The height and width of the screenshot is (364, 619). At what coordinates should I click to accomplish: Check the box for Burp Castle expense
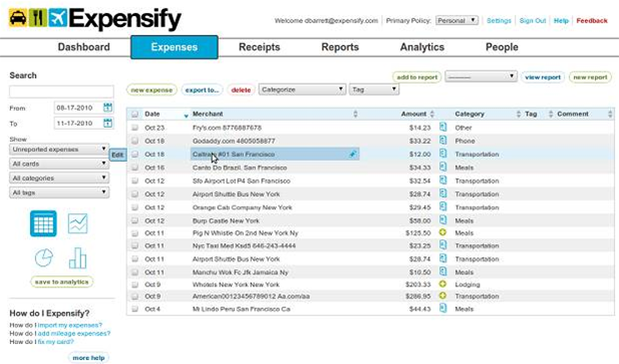click(135, 220)
